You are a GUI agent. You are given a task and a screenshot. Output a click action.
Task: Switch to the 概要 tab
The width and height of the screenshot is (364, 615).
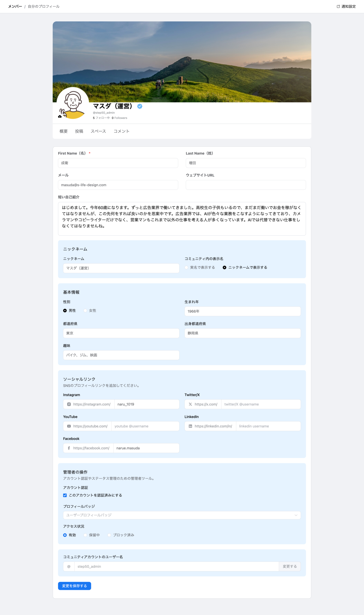(x=64, y=131)
